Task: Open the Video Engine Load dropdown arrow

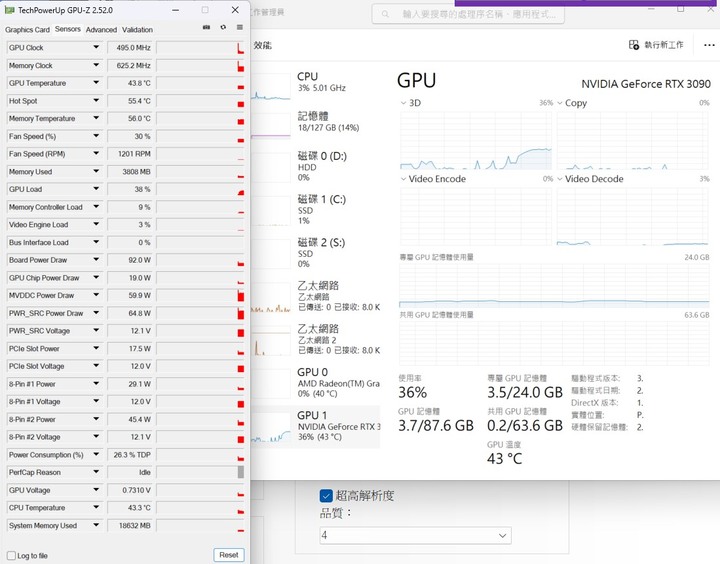Action: (x=96, y=224)
